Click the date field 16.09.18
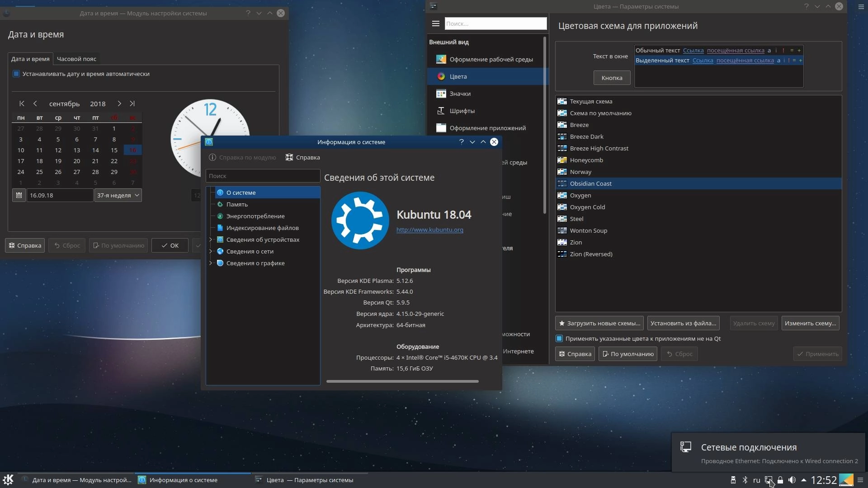 tap(60, 195)
